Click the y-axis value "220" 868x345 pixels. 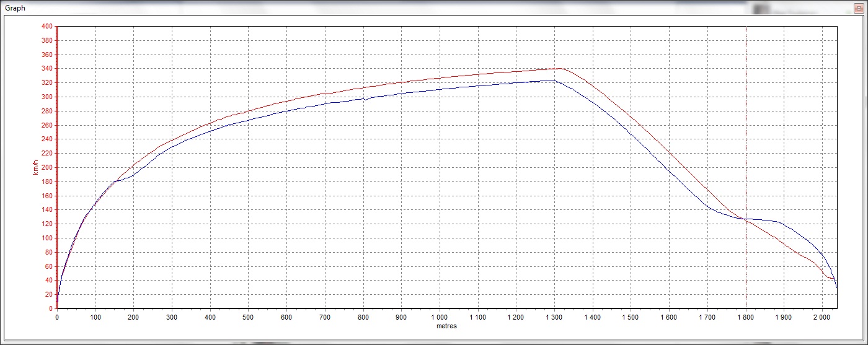(47, 154)
